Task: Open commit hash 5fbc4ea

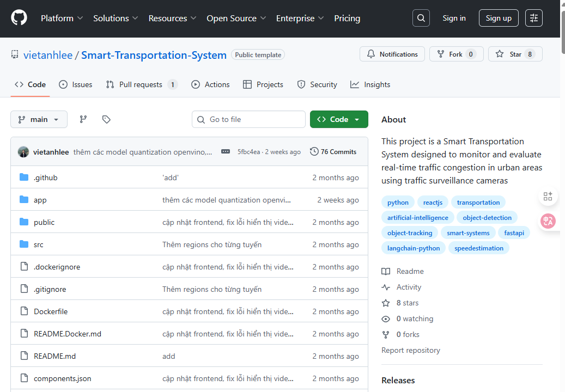Action: [x=248, y=152]
